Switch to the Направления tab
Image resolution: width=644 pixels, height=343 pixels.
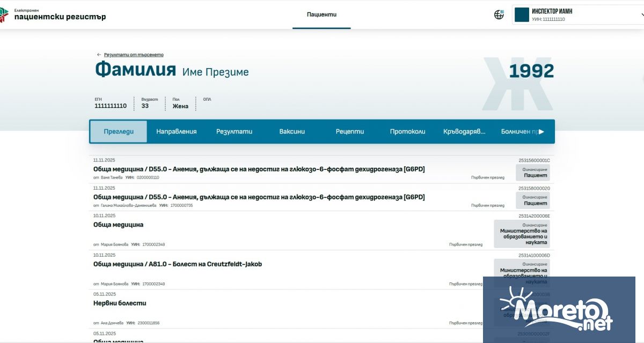(177, 131)
